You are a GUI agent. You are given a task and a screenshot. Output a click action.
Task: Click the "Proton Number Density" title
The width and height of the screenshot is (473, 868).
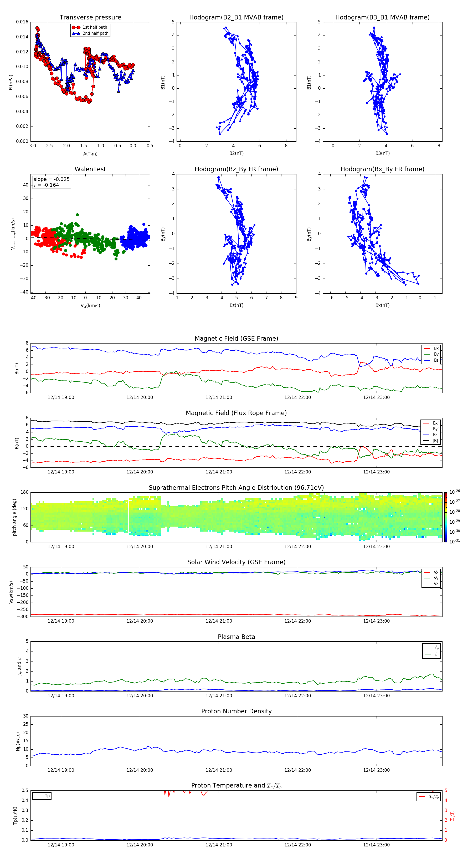pos(236,711)
